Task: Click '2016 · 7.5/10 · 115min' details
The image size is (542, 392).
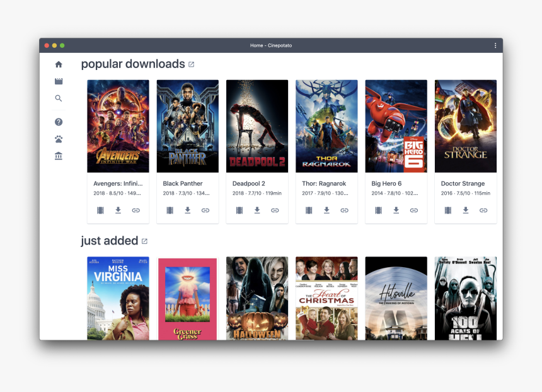Action: pyautogui.click(x=466, y=193)
